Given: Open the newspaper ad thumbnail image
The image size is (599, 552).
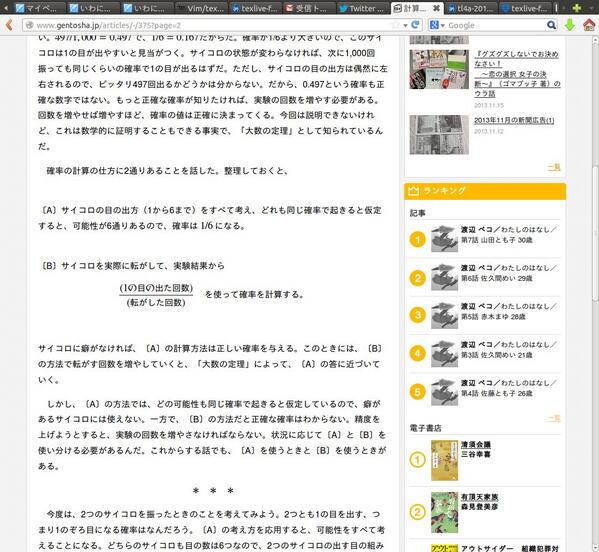Looking at the screenshot, I should pyautogui.click(x=439, y=134).
